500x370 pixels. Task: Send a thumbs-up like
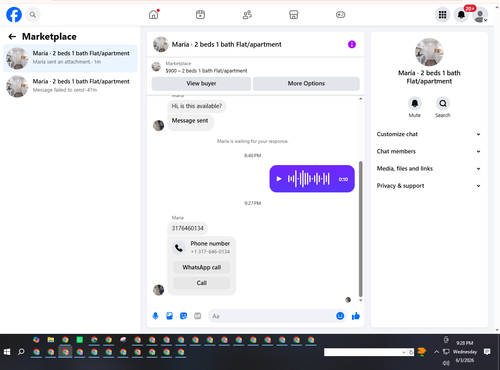tap(356, 316)
